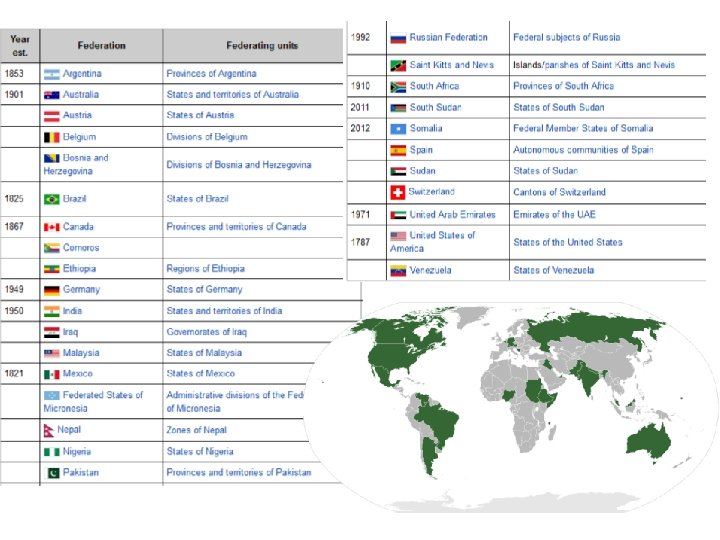Select the Federation column header
Viewport: 720px width, 540px height.
click(101, 46)
